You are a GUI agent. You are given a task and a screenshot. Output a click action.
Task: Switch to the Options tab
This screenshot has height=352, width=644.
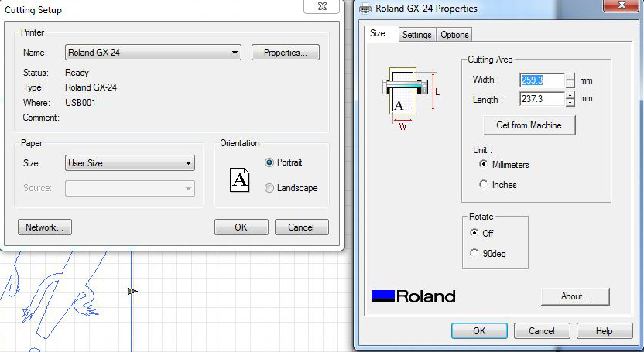[454, 35]
